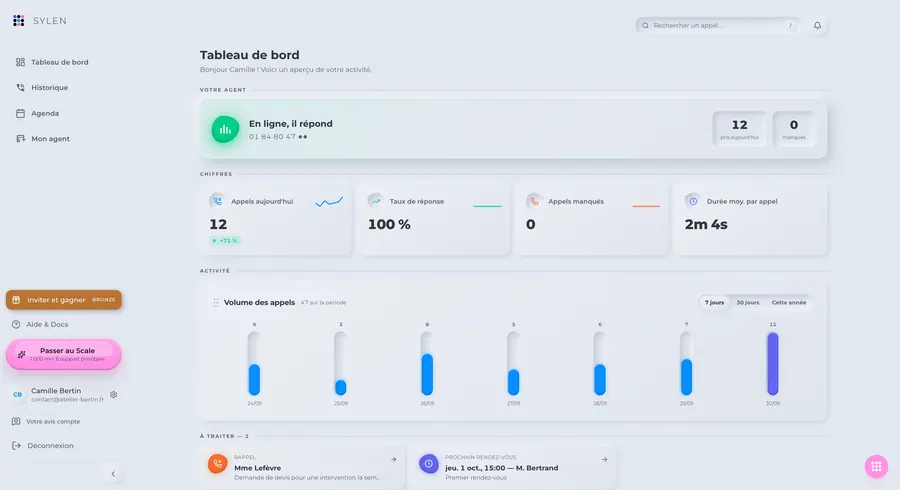
Task: Click the Agenda calendar icon
Action: 21,114
